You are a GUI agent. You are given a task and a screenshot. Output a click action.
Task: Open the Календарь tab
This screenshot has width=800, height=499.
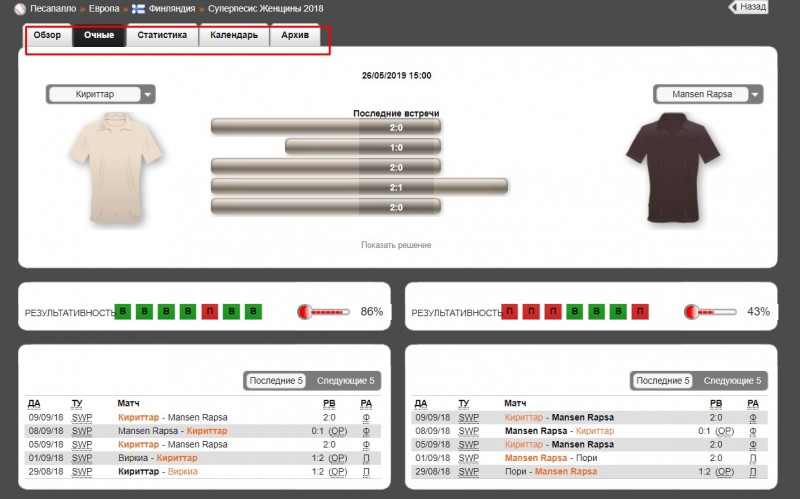click(234, 35)
